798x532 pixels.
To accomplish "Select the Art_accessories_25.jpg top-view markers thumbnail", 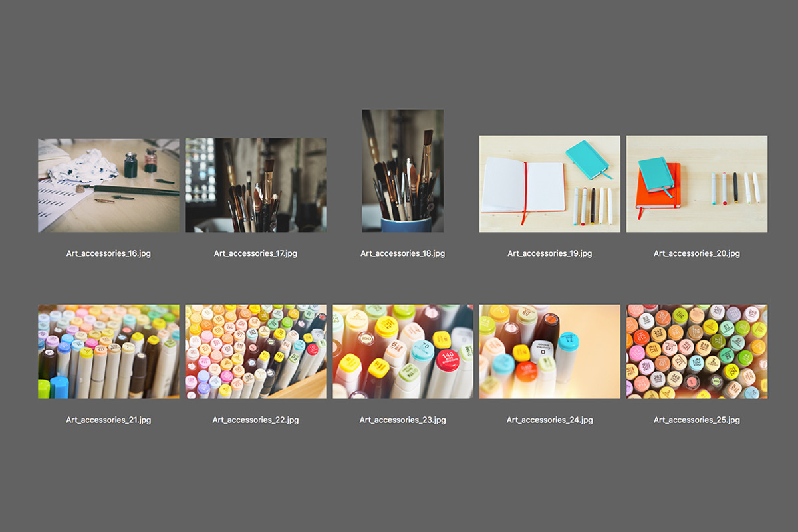I will pyautogui.click(x=697, y=352).
